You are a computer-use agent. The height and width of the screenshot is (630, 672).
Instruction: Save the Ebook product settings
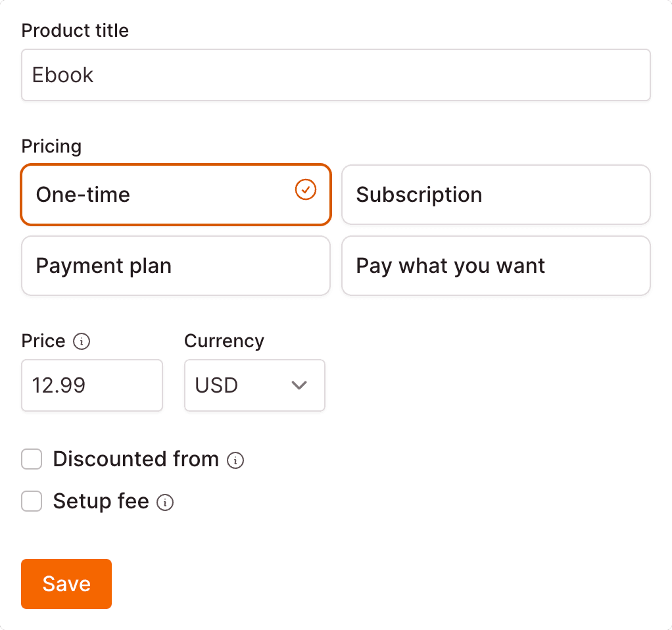pos(66,583)
